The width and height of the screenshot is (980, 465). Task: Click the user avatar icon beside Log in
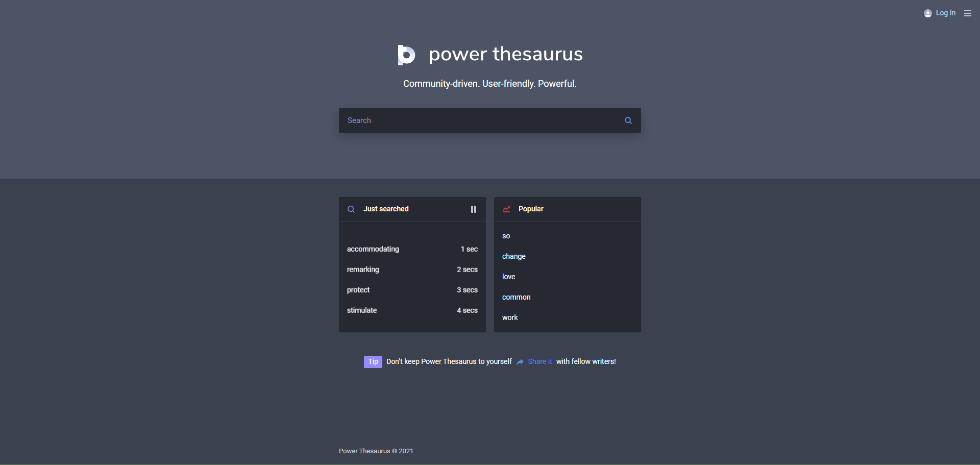click(x=928, y=13)
